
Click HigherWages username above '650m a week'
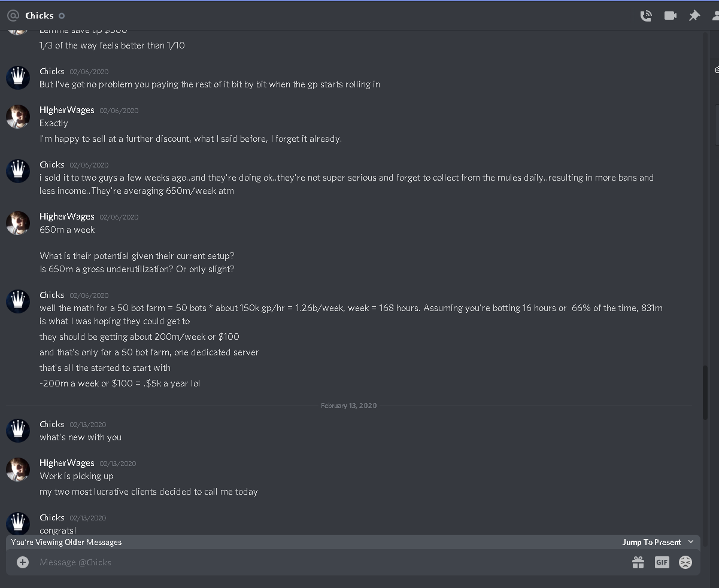pos(67,217)
